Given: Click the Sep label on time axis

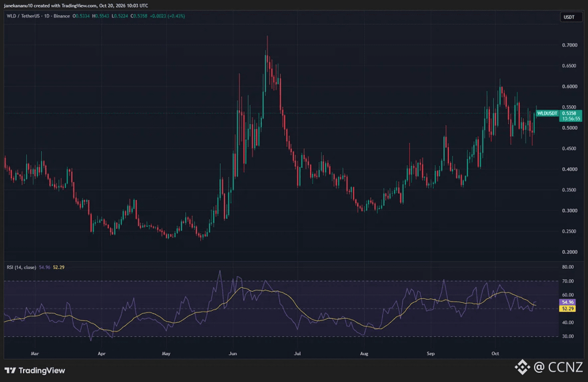Looking at the screenshot, I should click(431, 353).
